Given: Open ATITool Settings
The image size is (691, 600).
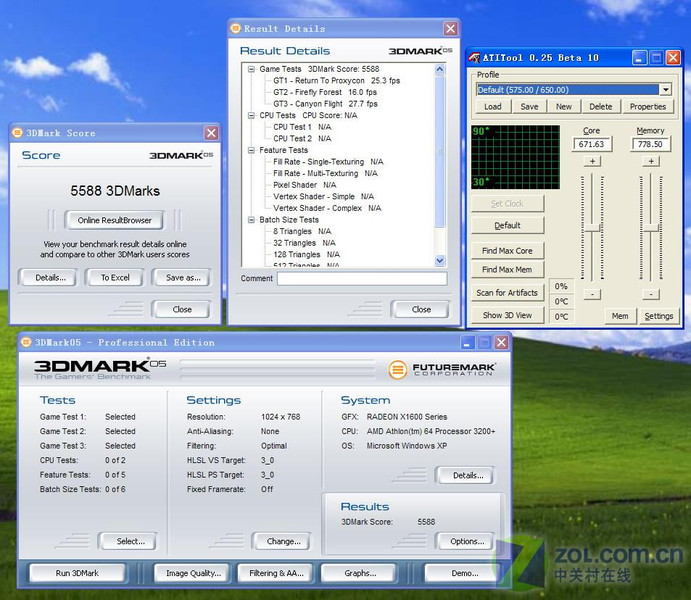Looking at the screenshot, I should (659, 316).
